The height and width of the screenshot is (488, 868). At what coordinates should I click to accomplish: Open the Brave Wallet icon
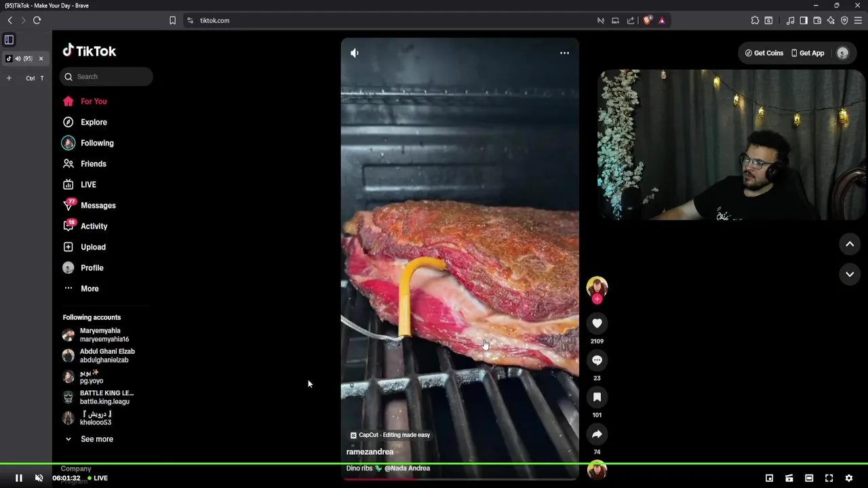coord(817,20)
